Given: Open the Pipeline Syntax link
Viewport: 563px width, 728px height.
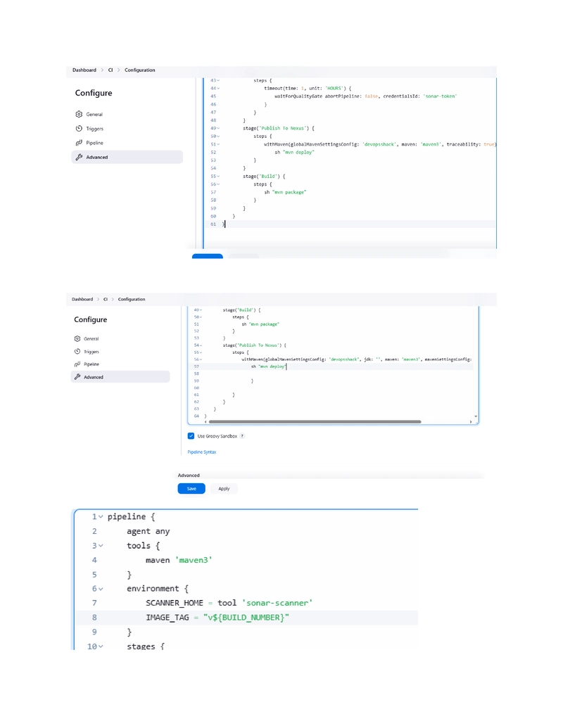Looking at the screenshot, I should pos(201,452).
